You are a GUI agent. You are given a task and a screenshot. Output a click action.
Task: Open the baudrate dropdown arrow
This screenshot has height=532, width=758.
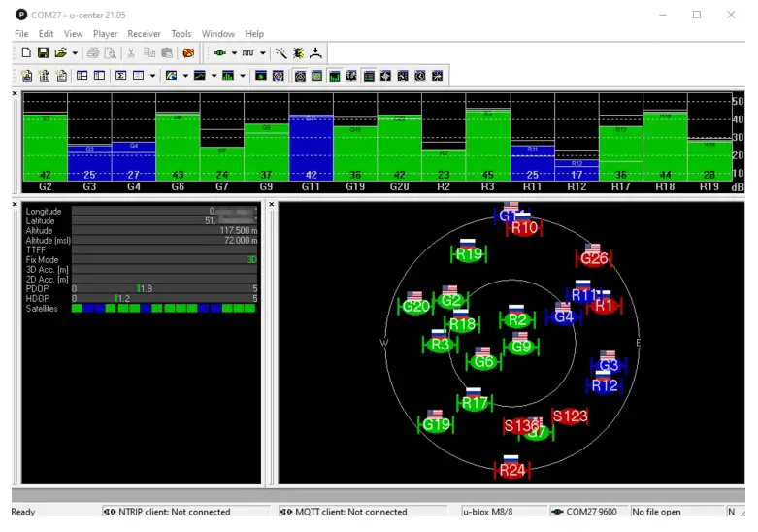262,52
